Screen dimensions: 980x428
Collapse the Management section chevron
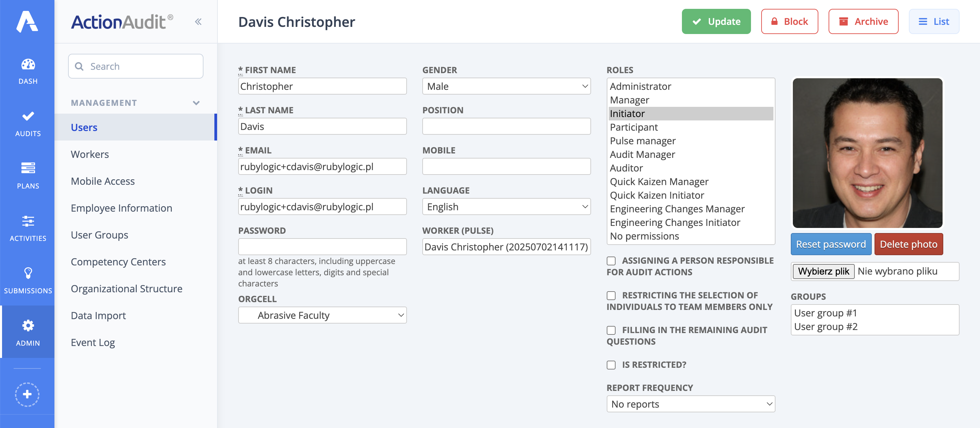(196, 103)
